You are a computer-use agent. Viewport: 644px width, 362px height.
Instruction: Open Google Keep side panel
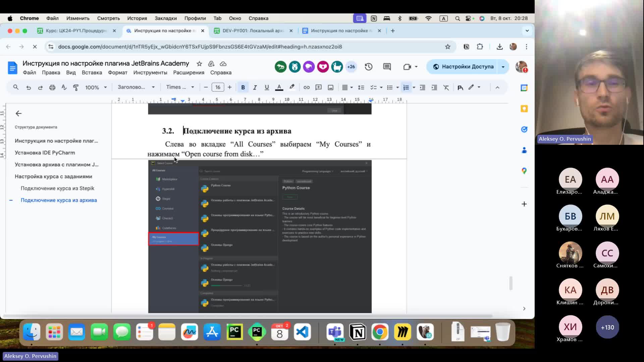(524, 109)
